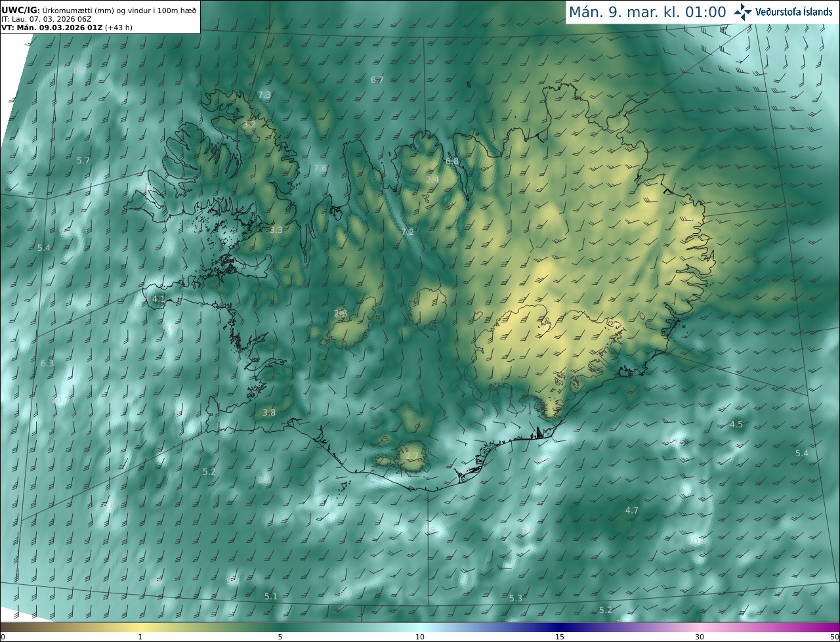Click the 0 tick on the color scale
Viewport: 840px width, 642px height.
point(3,637)
